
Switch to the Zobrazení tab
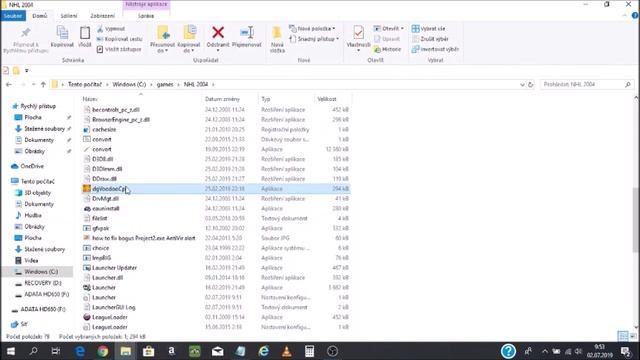click(x=102, y=16)
